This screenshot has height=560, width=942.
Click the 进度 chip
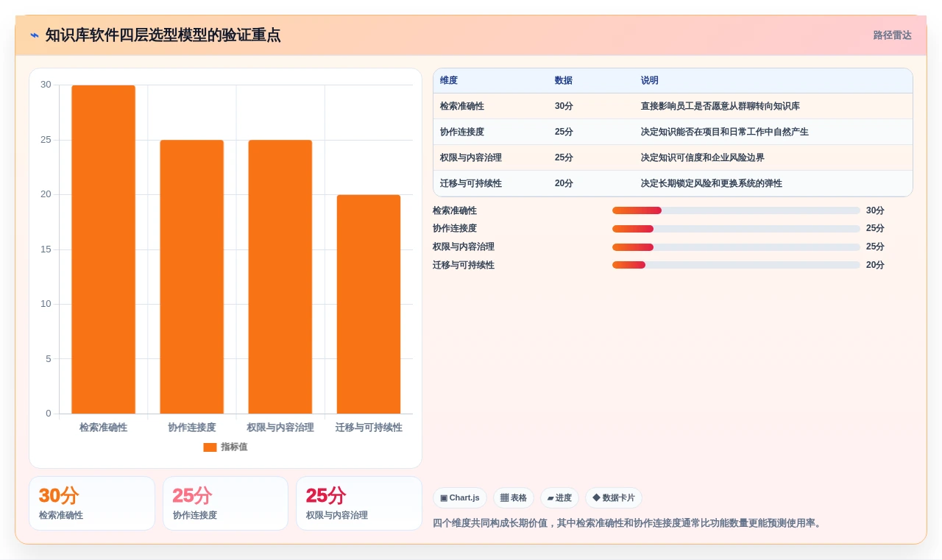pos(559,498)
